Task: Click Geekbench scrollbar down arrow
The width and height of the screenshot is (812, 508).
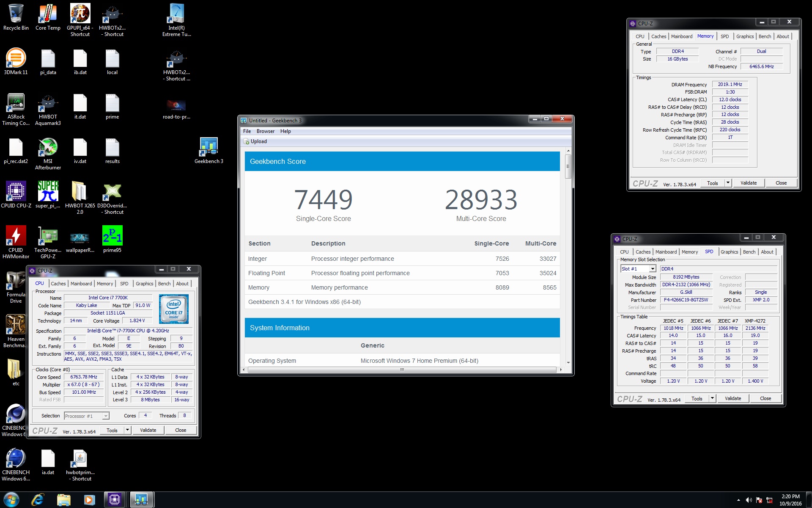Action: pyautogui.click(x=568, y=363)
